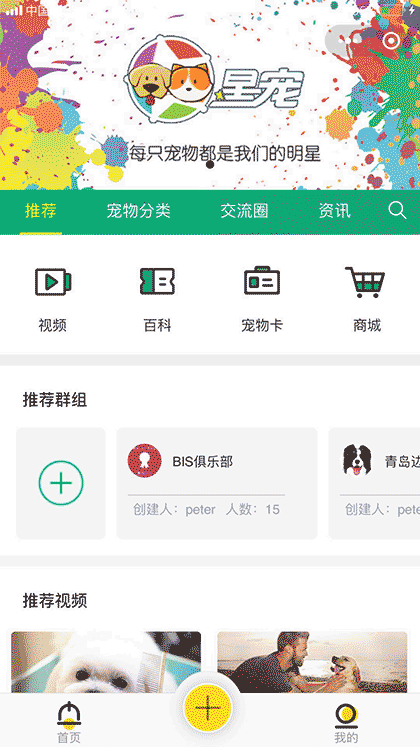Screen dimensions: 420x747
Task: Tap the yellow plus create button
Action: (x=208, y=707)
